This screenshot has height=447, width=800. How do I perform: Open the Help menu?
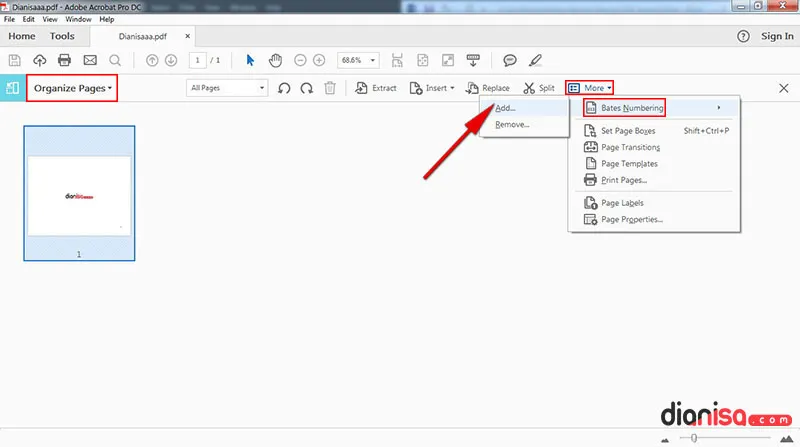pos(107,19)
